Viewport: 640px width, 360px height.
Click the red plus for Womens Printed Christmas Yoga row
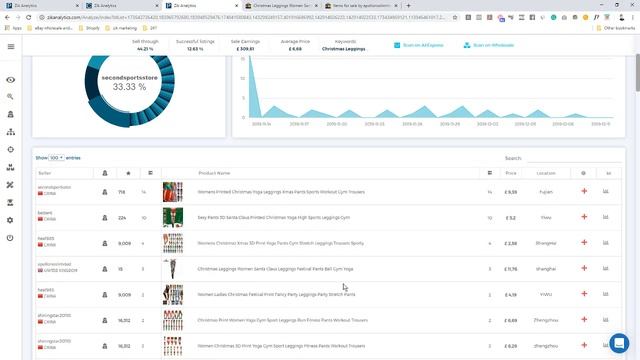(584, 191)
